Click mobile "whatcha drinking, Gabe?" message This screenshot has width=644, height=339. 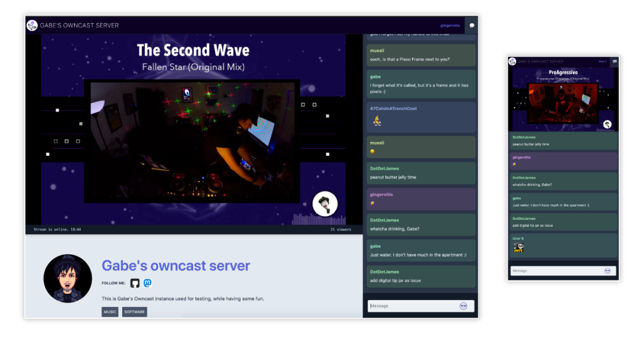[563, 181]
